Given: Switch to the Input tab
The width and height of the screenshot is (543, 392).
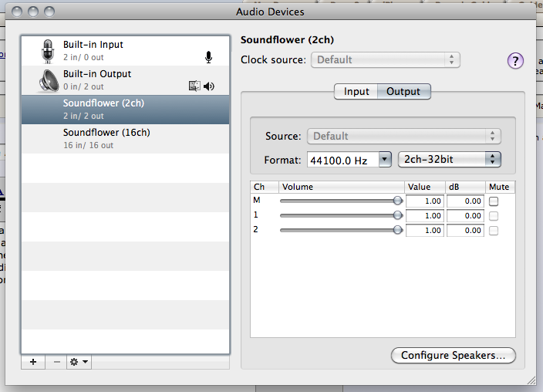Looking at the screenshot, I should (x=356, y=92).
